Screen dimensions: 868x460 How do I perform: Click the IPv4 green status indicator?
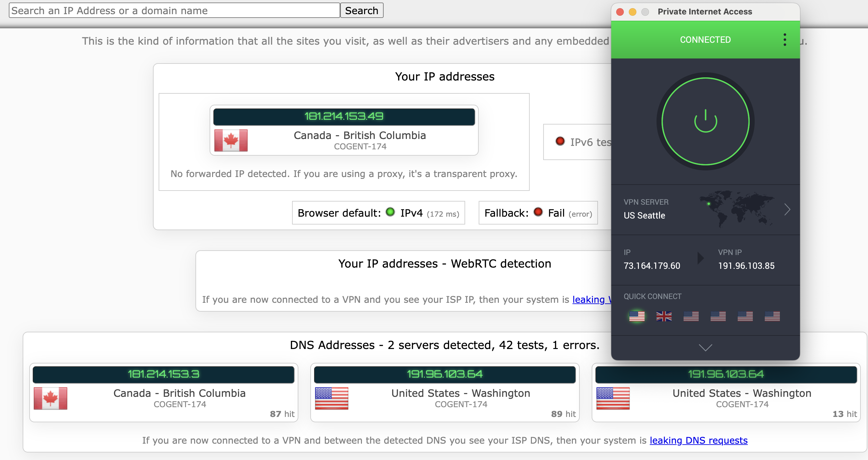[x=390, y=213]
